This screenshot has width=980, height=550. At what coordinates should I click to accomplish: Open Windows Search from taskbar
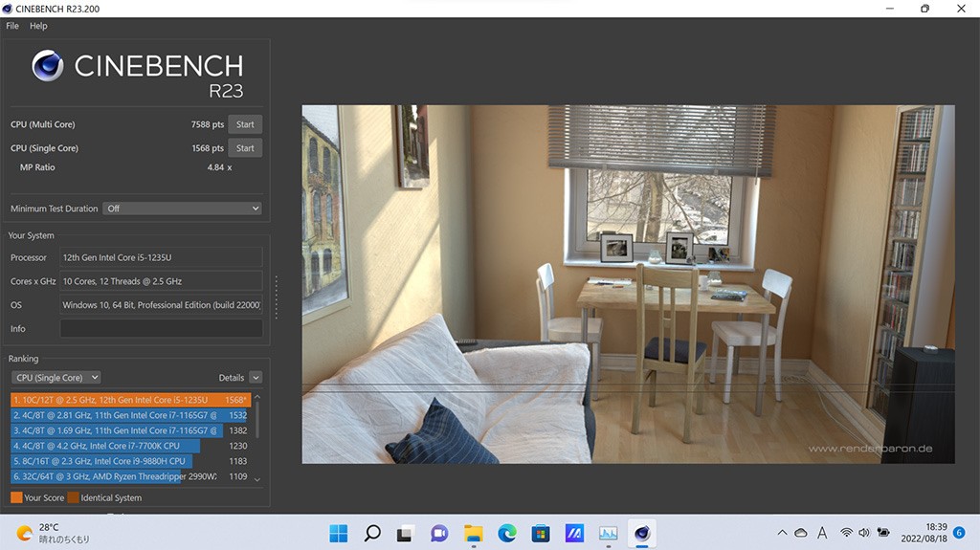[372, 533]
